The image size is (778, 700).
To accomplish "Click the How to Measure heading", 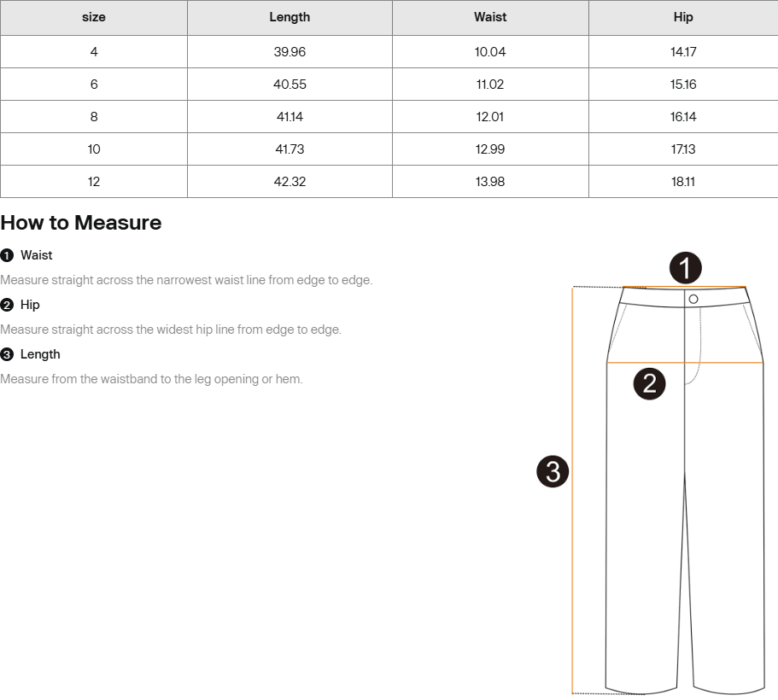I will (x=81, y=223).
